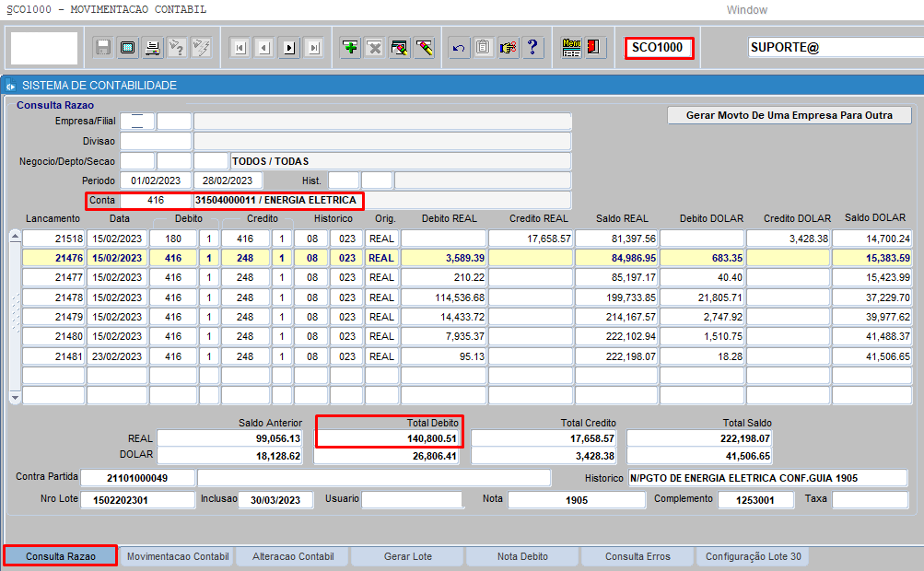Select lancamento 21479 row
Viewport: 924px width, 571px height.
(x=53, y=317)
